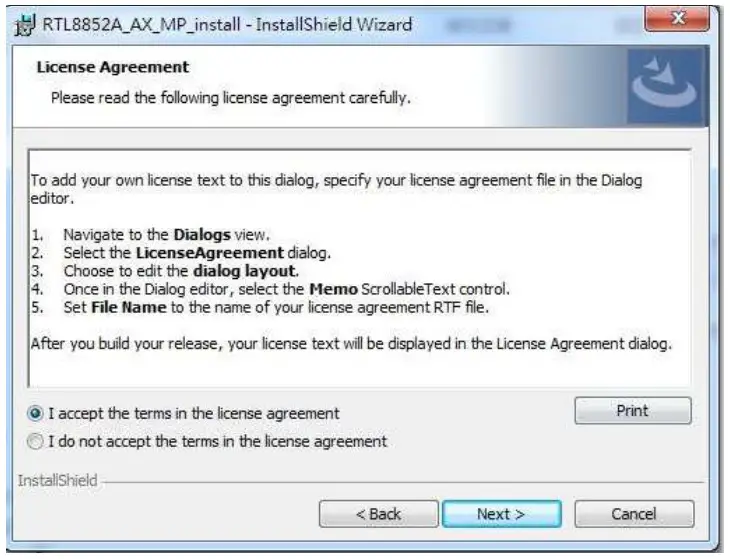Click the 'After you build your release' paragraph

pyautogui.click(x=350, y=343)
